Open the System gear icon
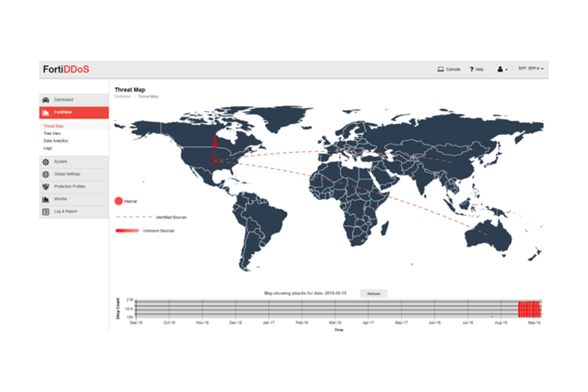The image size is (588, 392). (46, 162)
